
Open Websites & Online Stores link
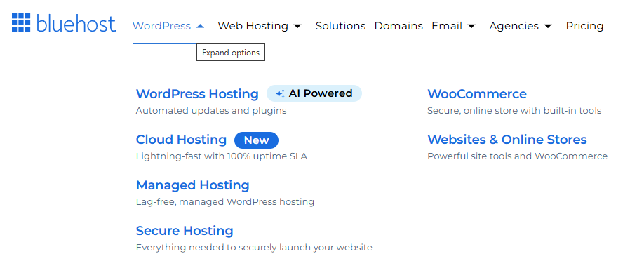(x=507, y=140)
